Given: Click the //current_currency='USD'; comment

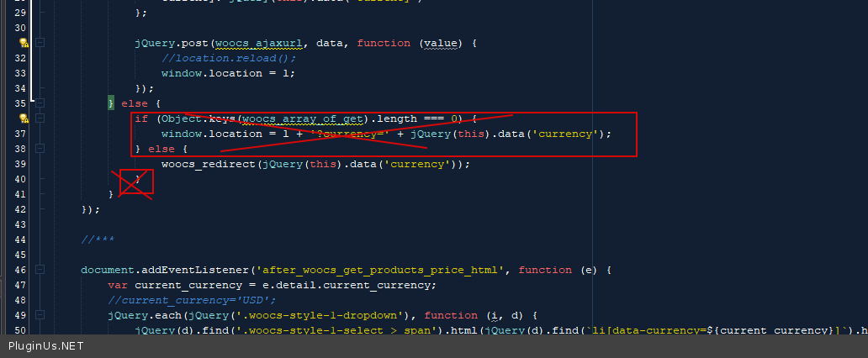Looking at the screenshot, I should click(192, 301).
